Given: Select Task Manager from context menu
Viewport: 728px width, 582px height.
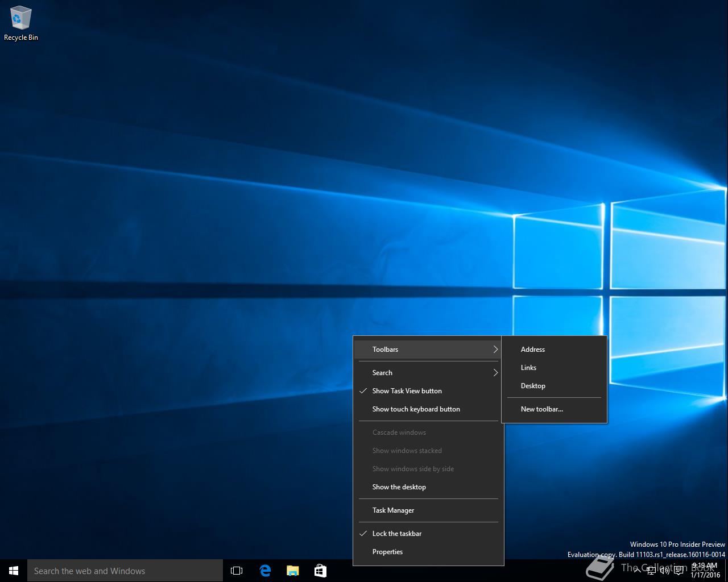Looking at the screenshot, I should 393,510.
